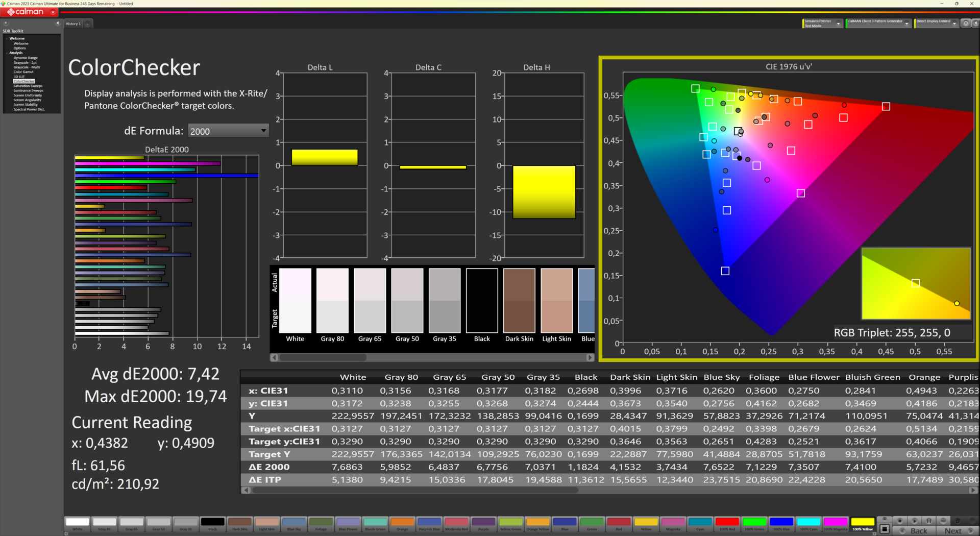Click the add history tab plus icon
The width and height of the screenshot is (980, 536).
click(x=88, y=24)
